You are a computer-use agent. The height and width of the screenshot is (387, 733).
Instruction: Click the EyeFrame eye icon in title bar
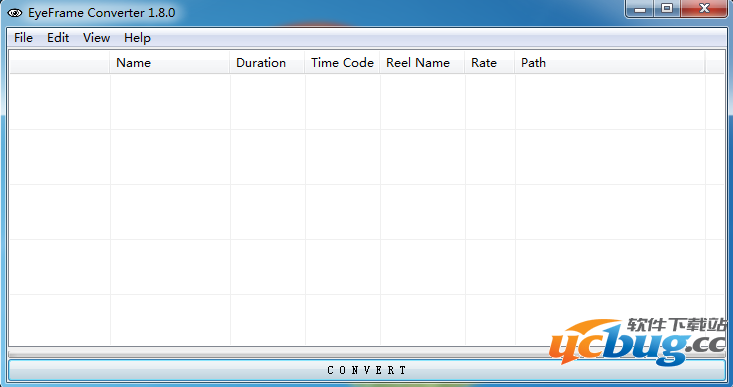[15, 13]
